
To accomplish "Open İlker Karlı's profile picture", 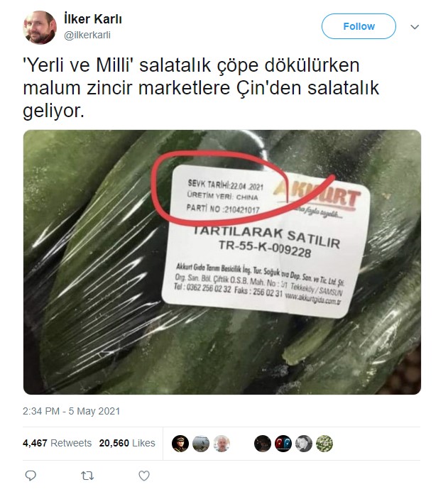I will [40, 28].
